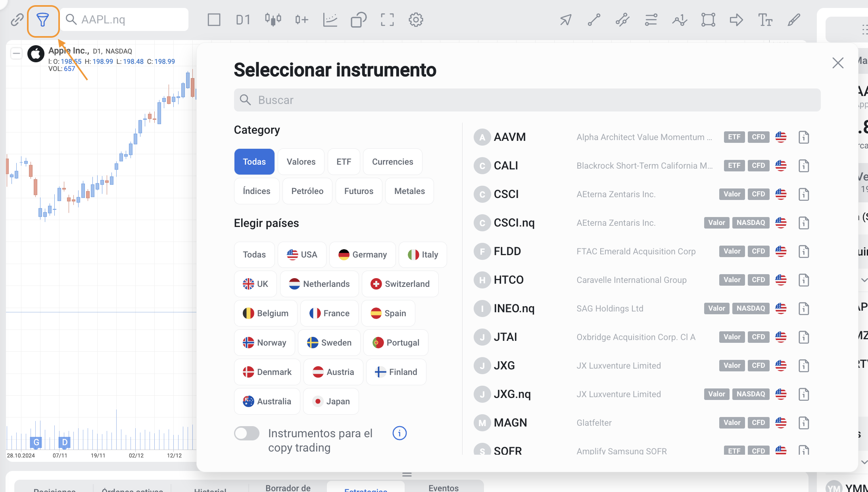The width and height of the screenshot is (868, 492).
Task: Click the Buscar search field
Action: (x=527, y=100)
